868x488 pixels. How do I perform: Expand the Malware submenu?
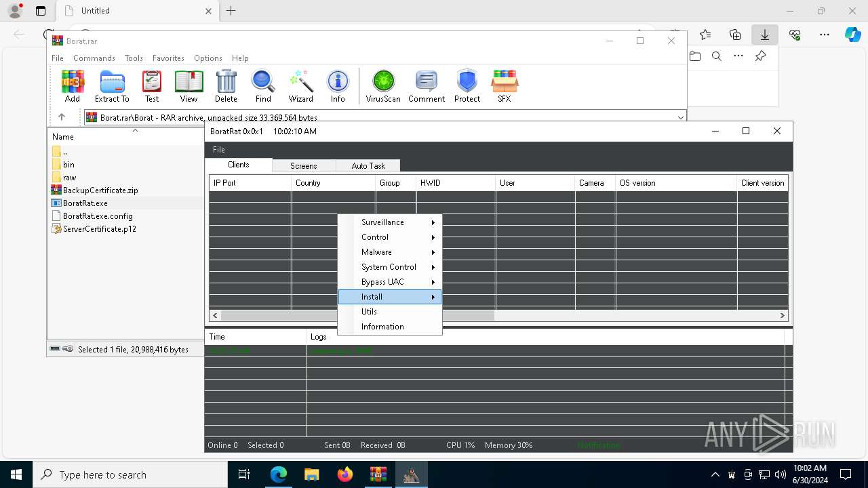(390, 252)
